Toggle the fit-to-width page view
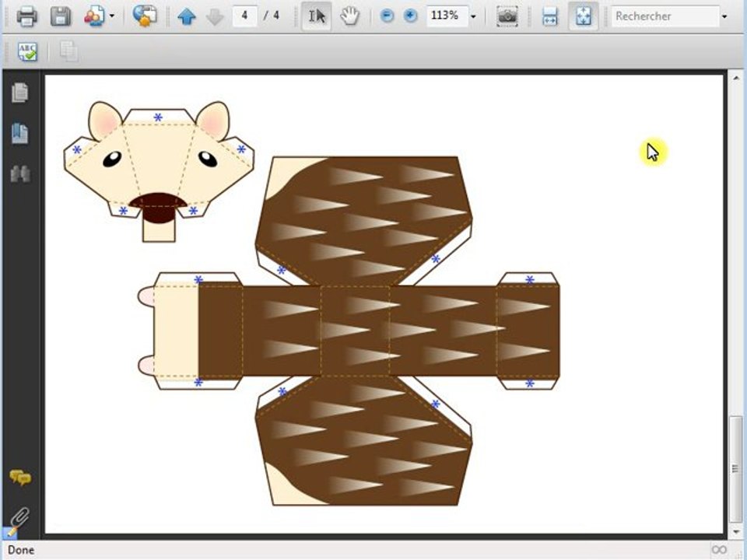This screenshot has width=747, height=560. click(x=550, y=16)
